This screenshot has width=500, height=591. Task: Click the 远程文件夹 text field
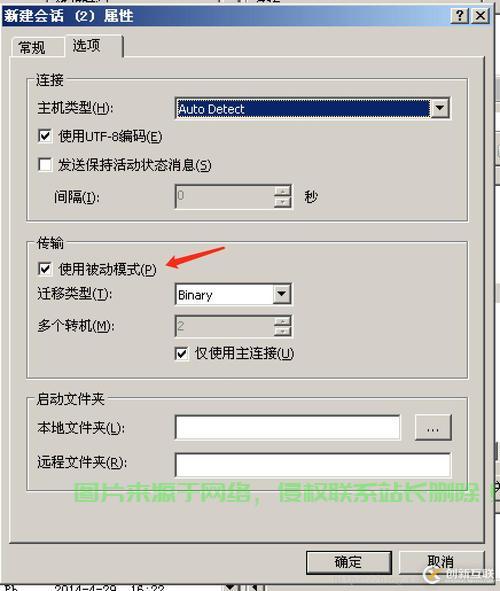[x=313, y=465]
